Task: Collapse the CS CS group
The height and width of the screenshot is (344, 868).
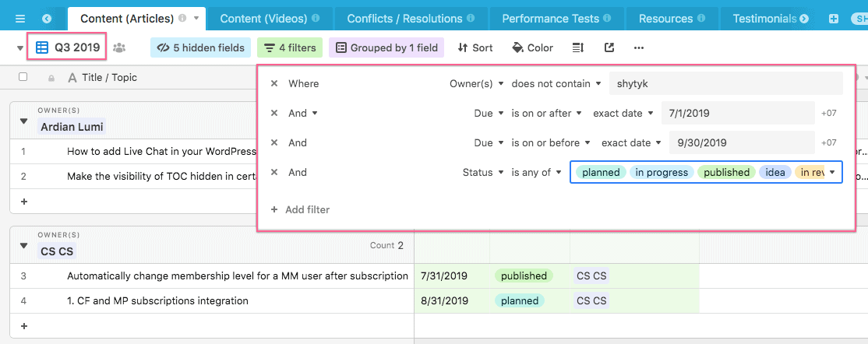Action: 23,245
